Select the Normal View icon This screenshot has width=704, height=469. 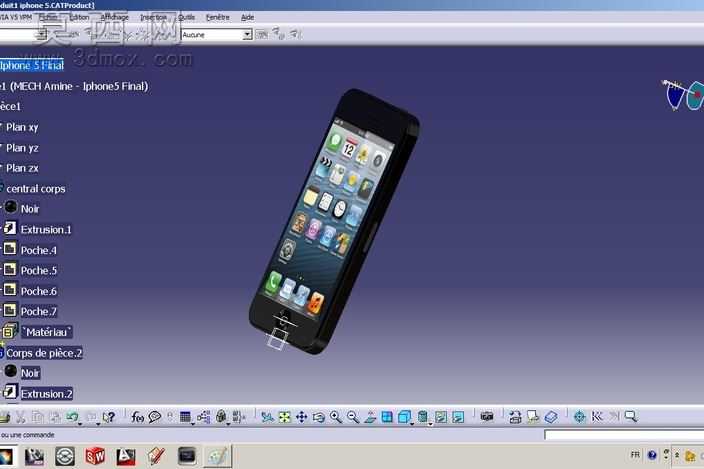[x=370, y=417]
